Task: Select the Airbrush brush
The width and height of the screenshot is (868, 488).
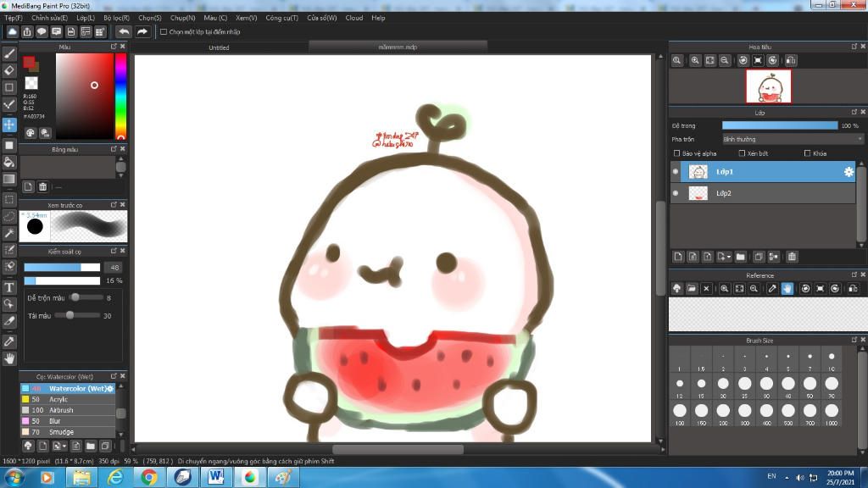Action: [x=68, y=410]
